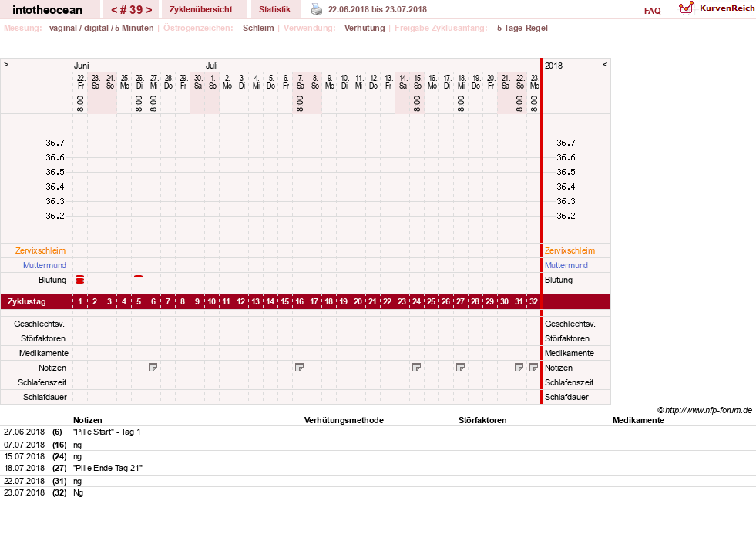Click right temperature label 36.2
Screen dimensions: 756x558
[x=566, y=216]
